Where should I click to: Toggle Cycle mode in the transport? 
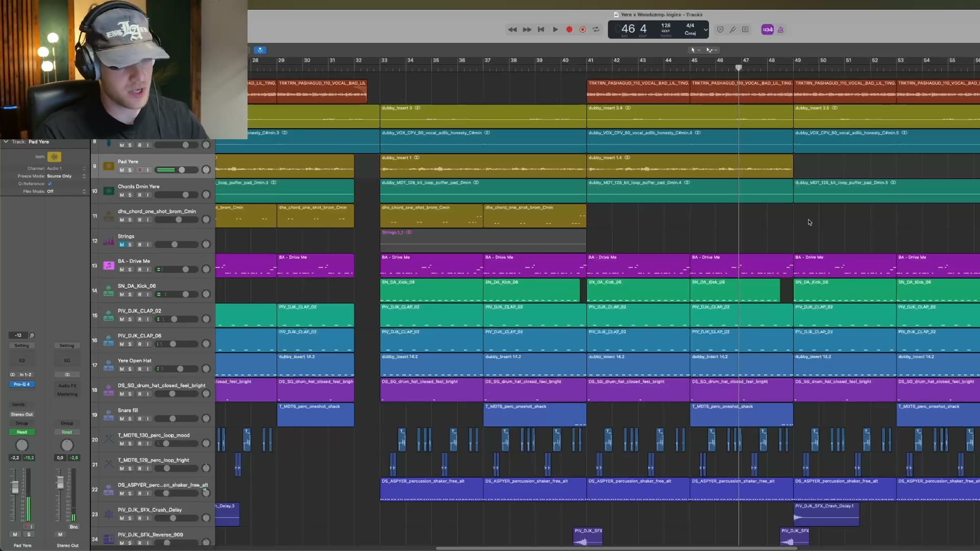point(596,29)
